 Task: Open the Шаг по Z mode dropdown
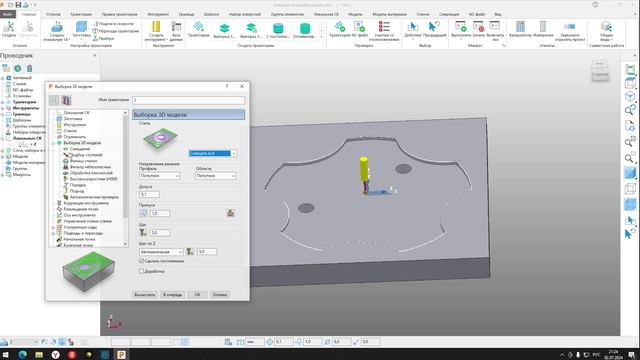(x=161, y=252)
